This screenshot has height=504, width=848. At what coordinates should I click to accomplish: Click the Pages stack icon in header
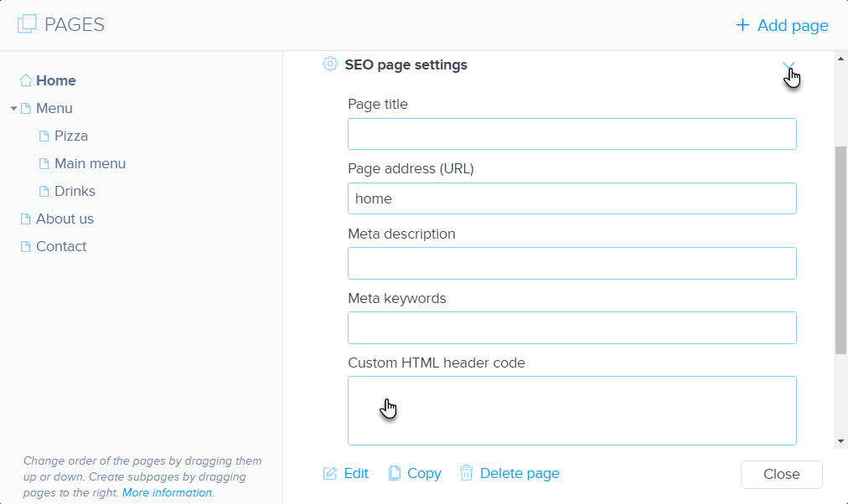pos(27,25)
